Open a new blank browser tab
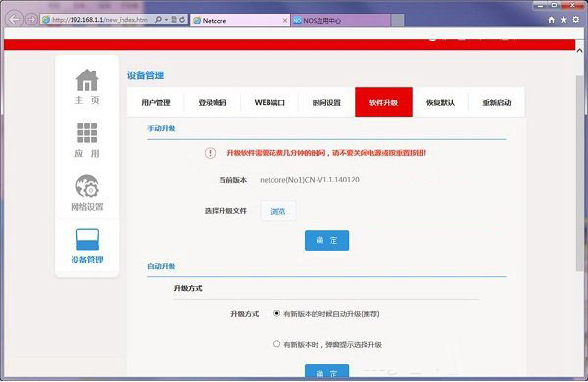Viewport: 588px width, 382px height. [398, 21]
